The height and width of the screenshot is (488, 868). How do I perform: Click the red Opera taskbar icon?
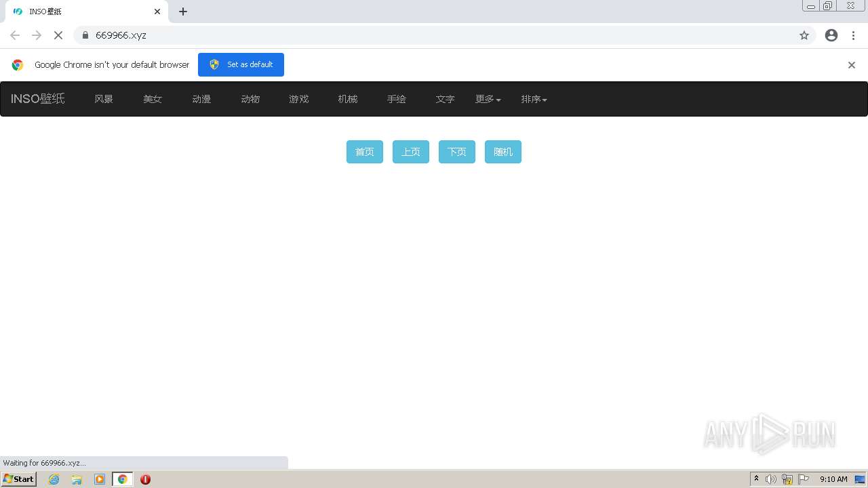pos(145,479)
